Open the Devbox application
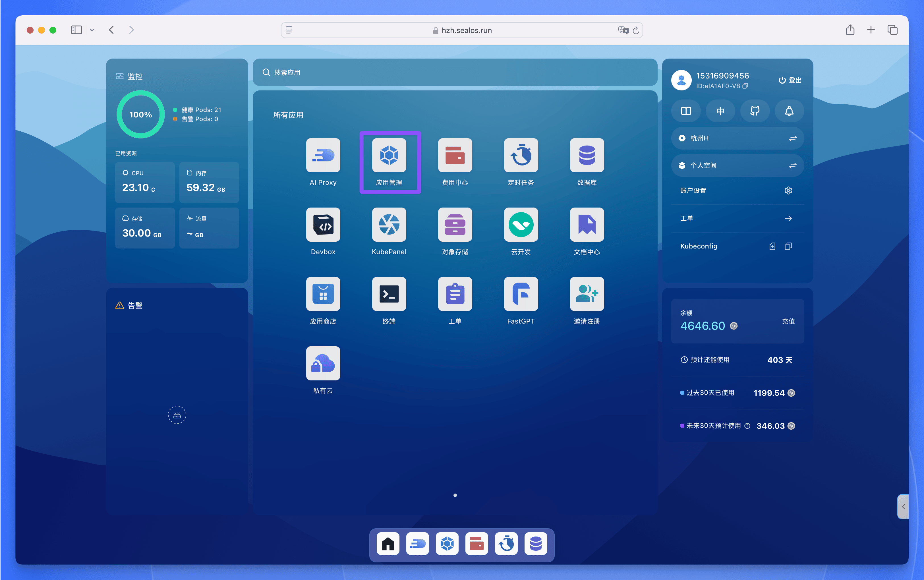This screenshot has width=924, height=580. [323, 225]
